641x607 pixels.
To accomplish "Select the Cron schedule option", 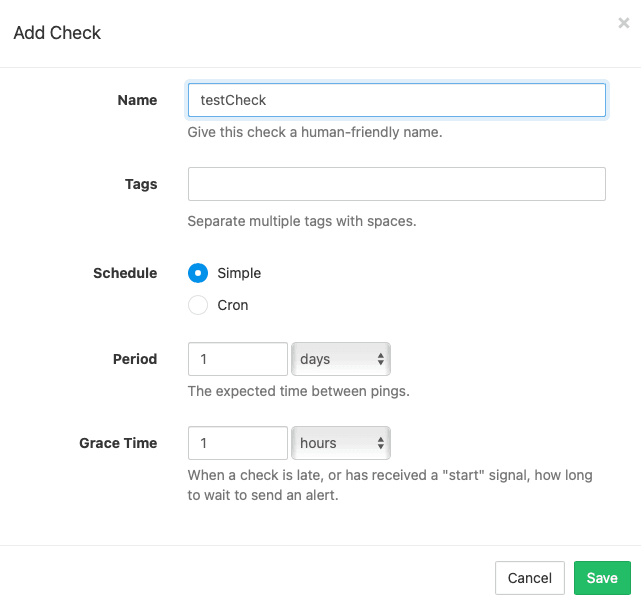I will coord(198,305).
